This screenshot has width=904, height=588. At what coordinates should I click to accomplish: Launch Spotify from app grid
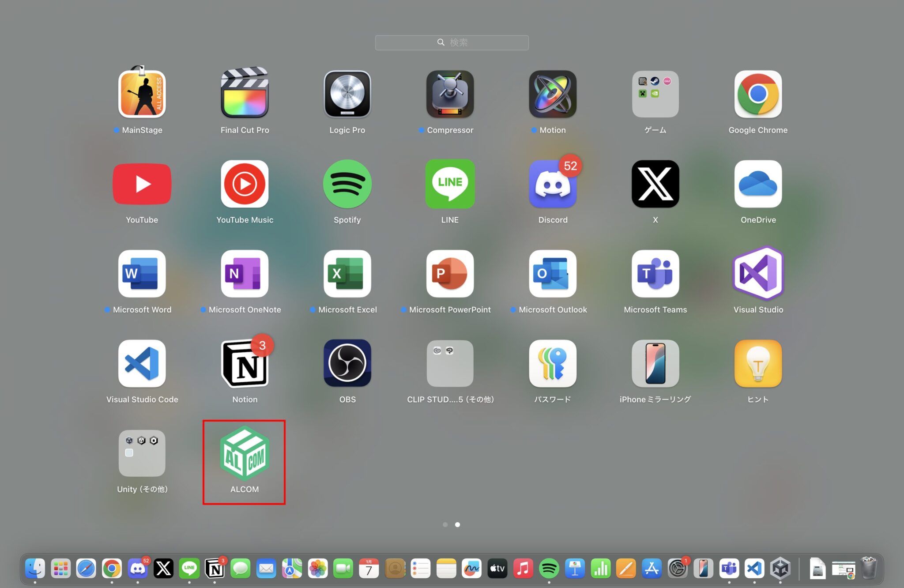pyautogui.click(x=347, y=184)
